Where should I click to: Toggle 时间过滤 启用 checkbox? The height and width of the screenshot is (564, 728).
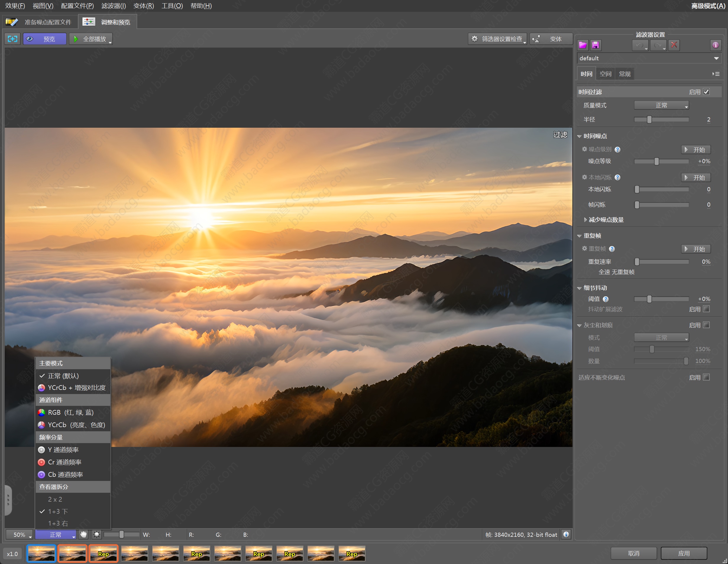[x=706, y=92]
